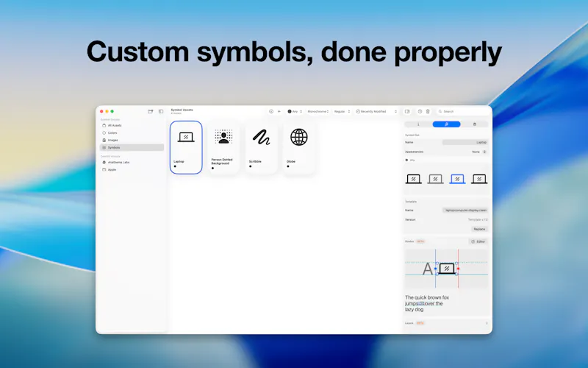Open the Monochrome rendering dropdown
588x368 pixels.
click(x=318, y=112)
